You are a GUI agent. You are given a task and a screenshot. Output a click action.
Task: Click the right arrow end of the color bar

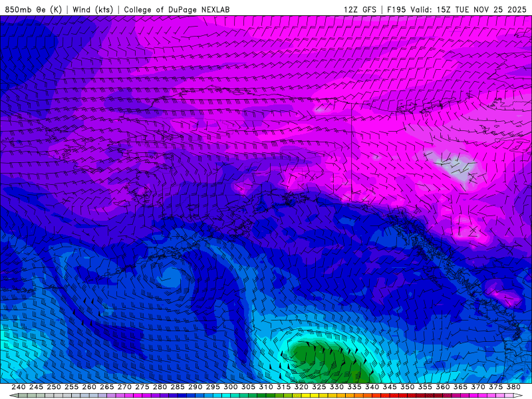click(518, 396)
